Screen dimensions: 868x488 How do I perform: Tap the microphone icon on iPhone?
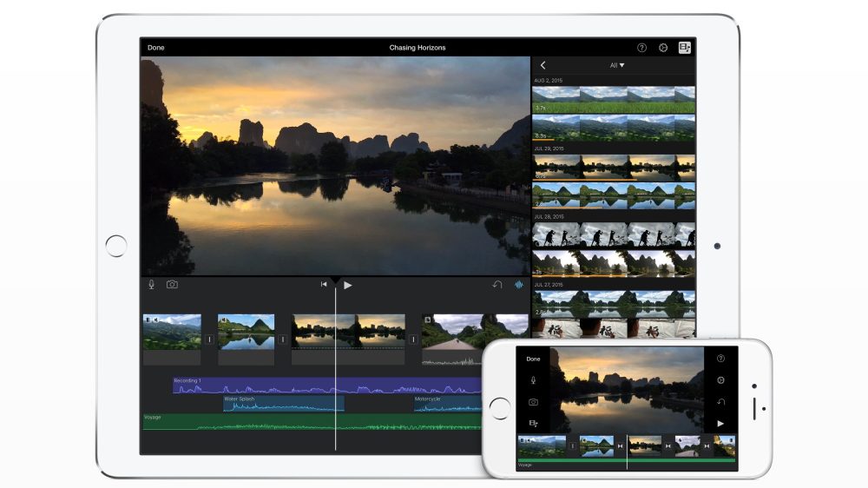[533, 380]
